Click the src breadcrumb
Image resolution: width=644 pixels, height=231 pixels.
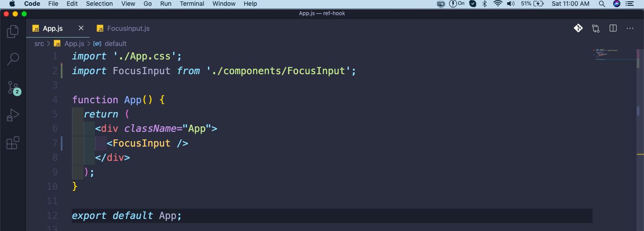39,43
